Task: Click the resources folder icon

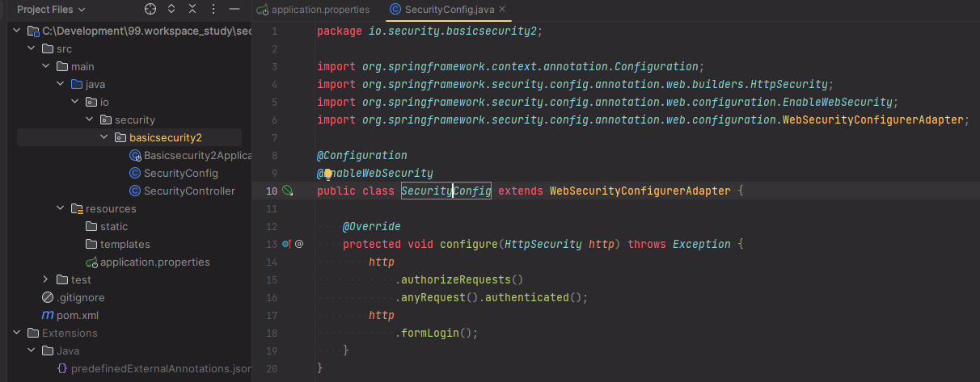Action: click(77, 208)
